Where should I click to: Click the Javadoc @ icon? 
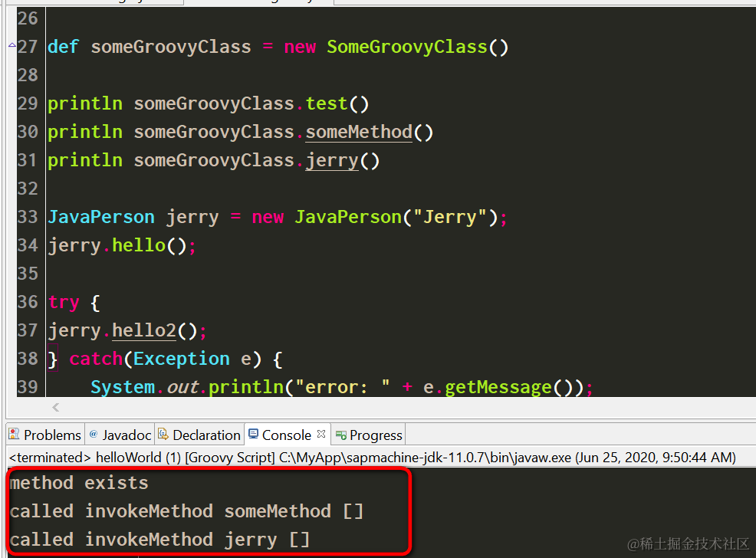tap(94, 434)
